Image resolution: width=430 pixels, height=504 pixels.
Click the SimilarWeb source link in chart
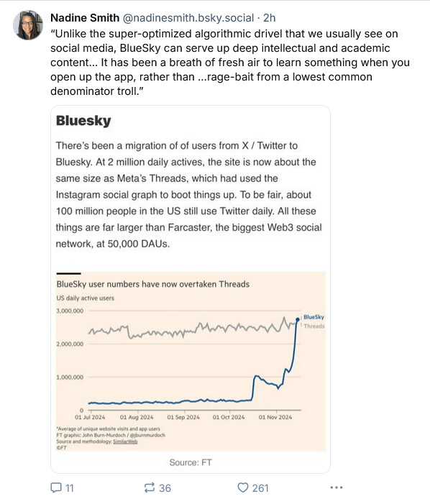tap(125, 441)
